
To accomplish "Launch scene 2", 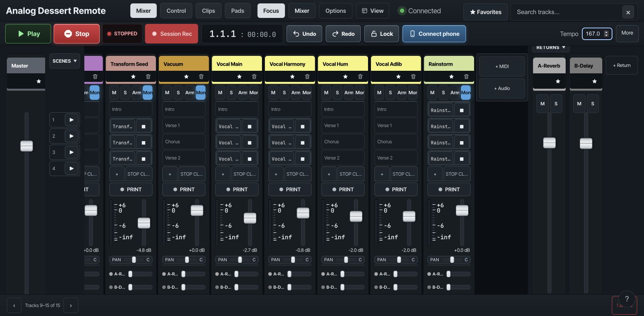I will tap(72, 136).
